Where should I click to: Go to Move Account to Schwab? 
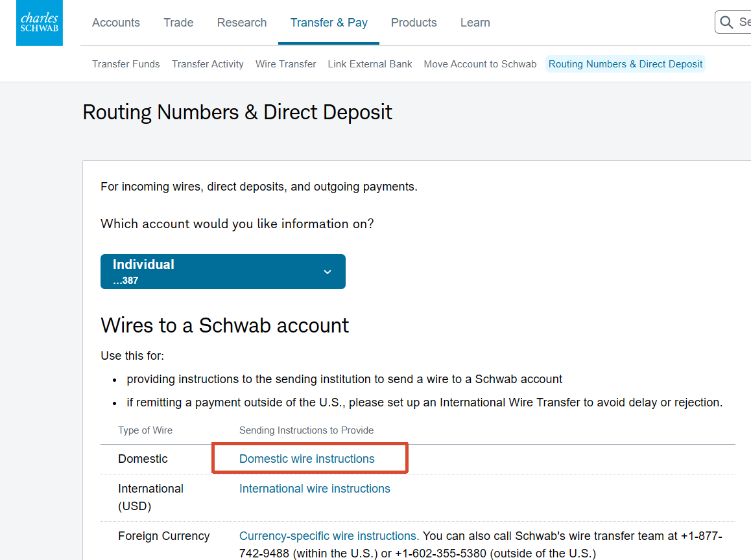point(480,64)
